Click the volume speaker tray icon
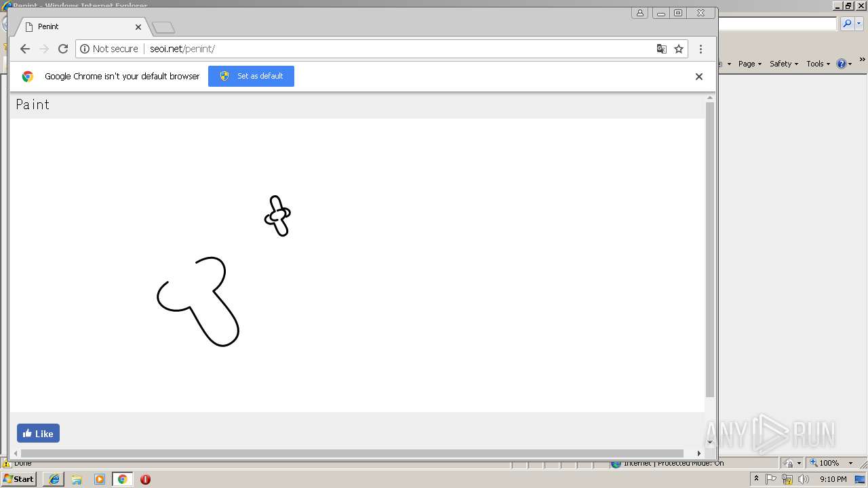The width and height of the screenshot is (868, 488). [803, 479]
